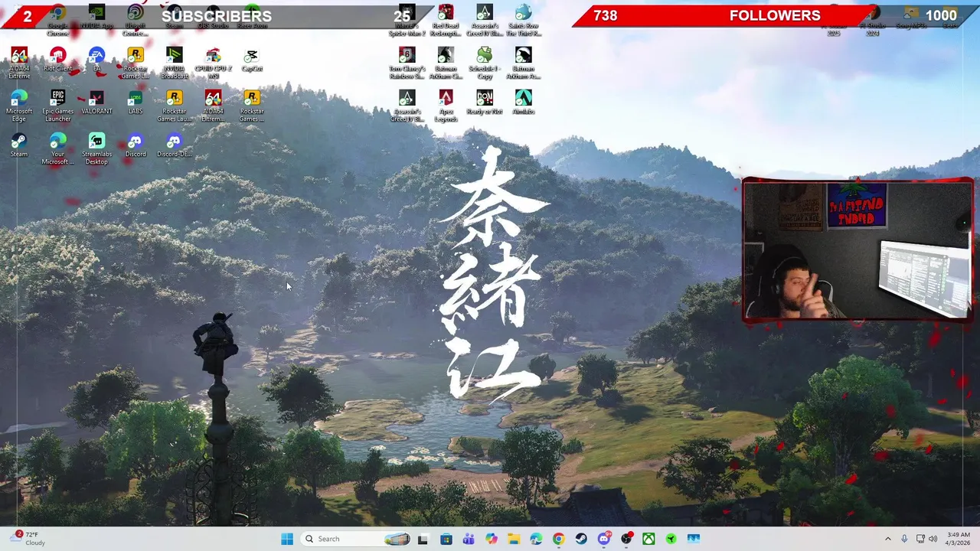980x551 pixels.
Task: Open Streamlabs Desktop shortcut
Action: pos(96,148)
